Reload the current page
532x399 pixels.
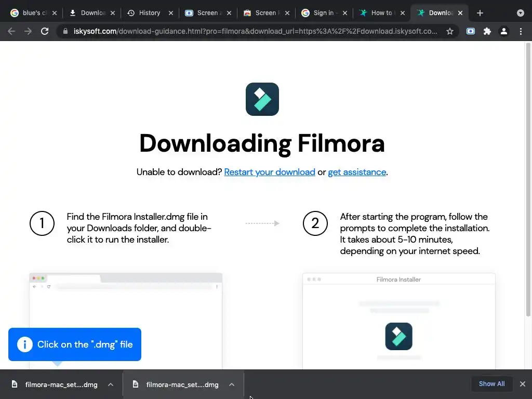[x=45, y=31]
